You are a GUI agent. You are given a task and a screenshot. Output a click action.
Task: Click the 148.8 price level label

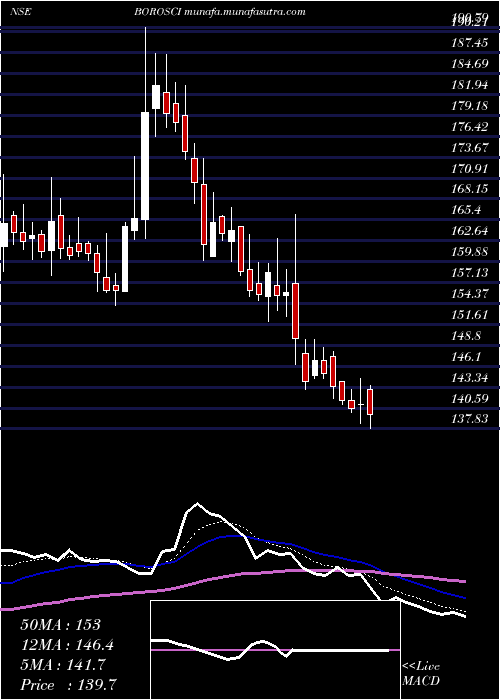pos(466,335)
